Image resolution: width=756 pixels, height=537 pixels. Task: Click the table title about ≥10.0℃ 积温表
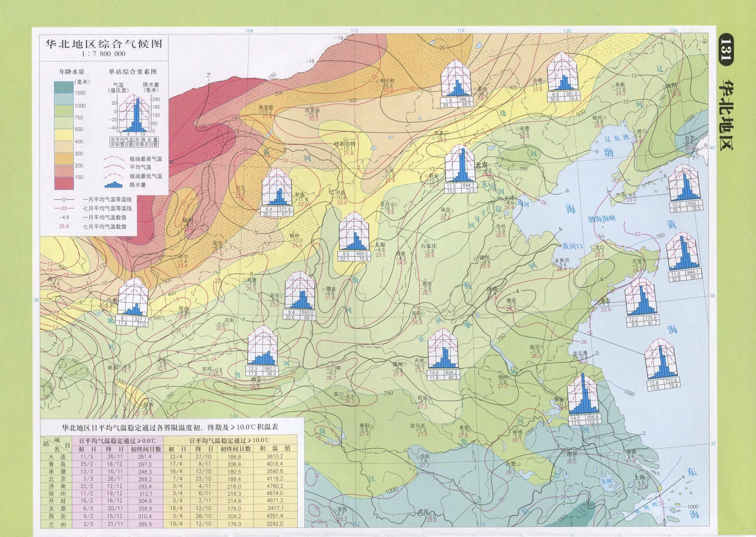click(x=171, y=428)
